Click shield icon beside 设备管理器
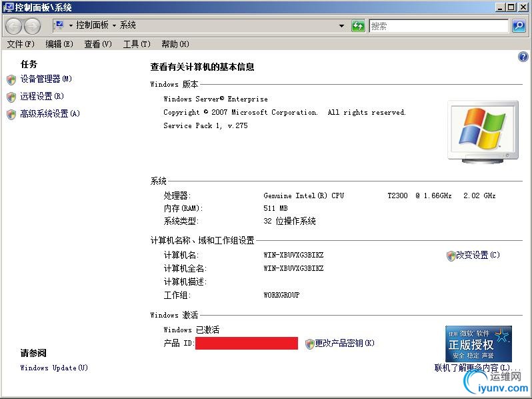Viewport: 532px width, 399px height. tap(11, 80)
